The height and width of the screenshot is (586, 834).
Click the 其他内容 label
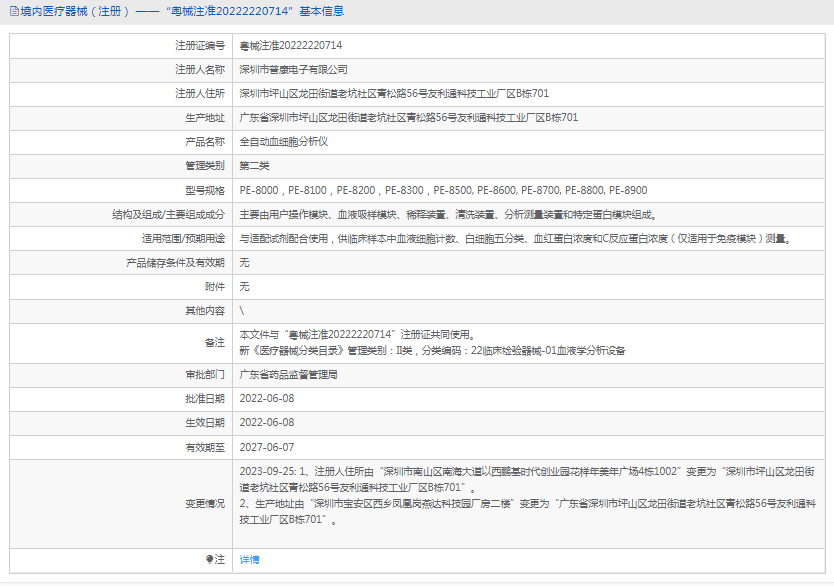(x=205, y=311)
